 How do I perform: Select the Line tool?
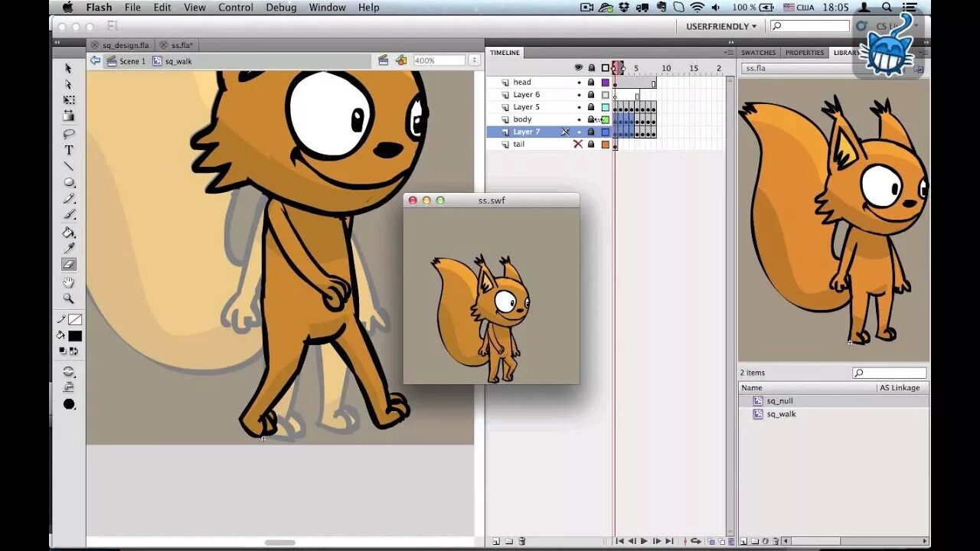coord(69,166)
